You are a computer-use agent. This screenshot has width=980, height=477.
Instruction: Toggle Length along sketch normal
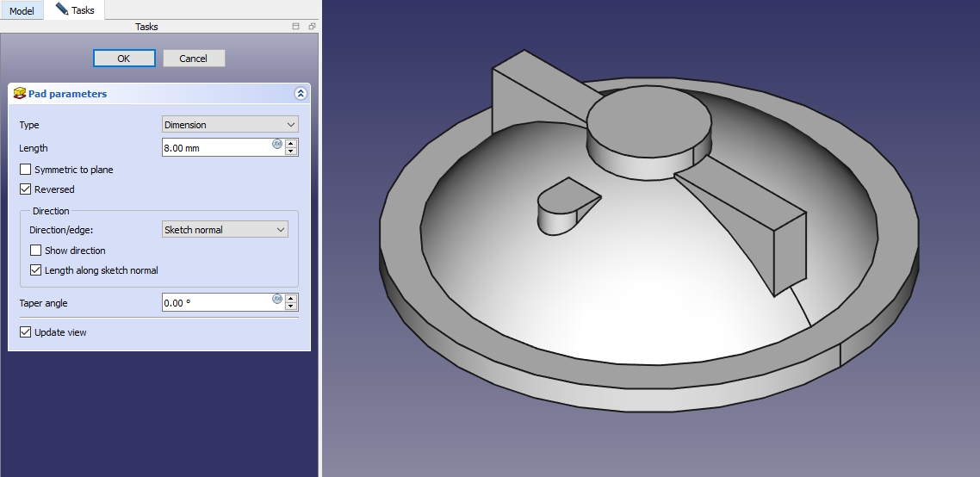[36, 270]
